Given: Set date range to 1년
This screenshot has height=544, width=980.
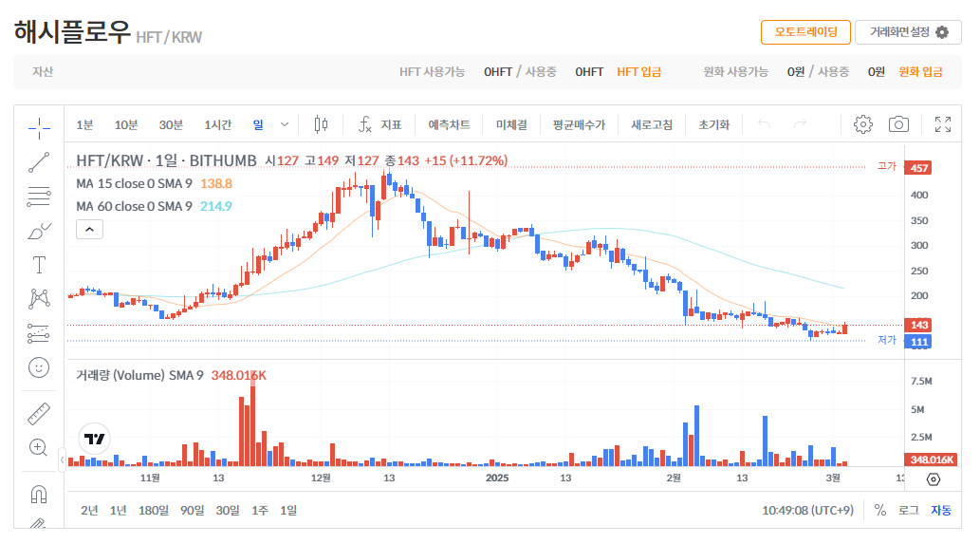Looking at the screenshot, I should click(x=119, y=510).
